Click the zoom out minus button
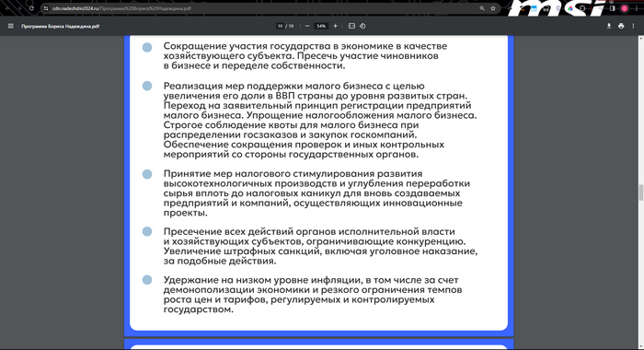644x350 pixels. tap(307, 26)
